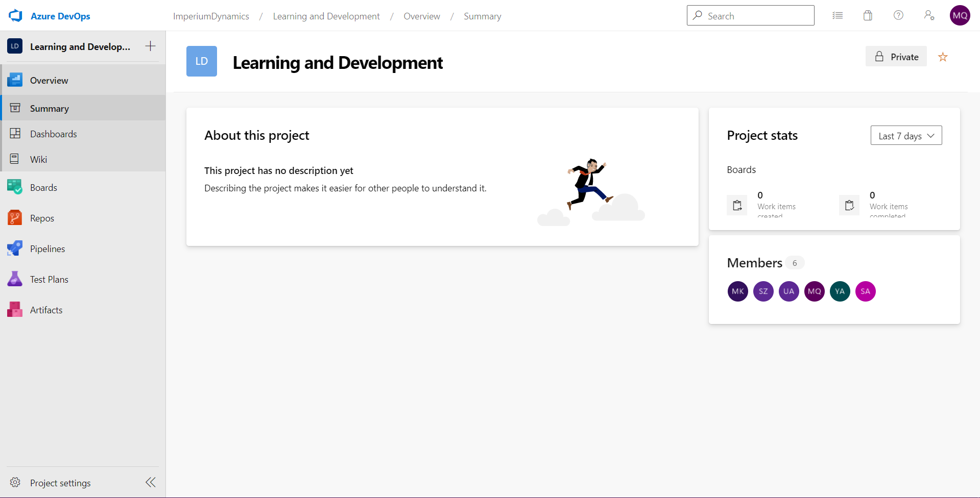The image size is (980, 498).
Task: Toggle the favorite star for this project
Action: click(942, 56)
